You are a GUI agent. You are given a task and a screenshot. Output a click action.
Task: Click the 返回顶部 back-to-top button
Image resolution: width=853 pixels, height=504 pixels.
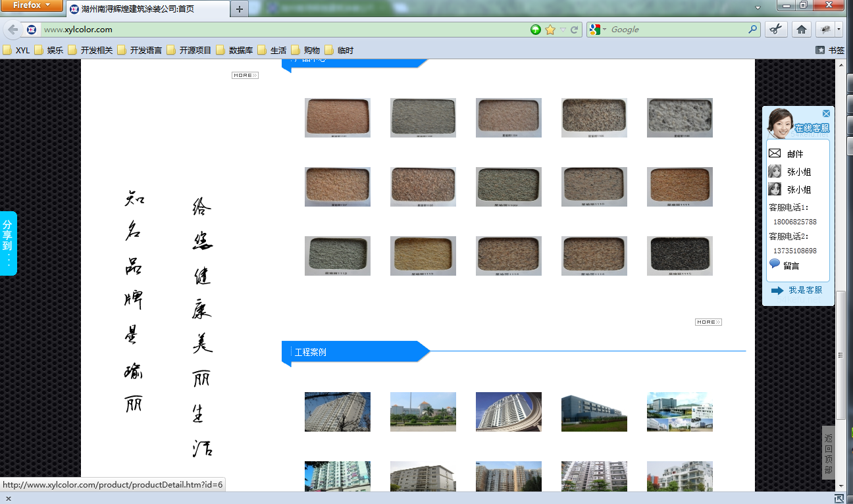[828, 453]
